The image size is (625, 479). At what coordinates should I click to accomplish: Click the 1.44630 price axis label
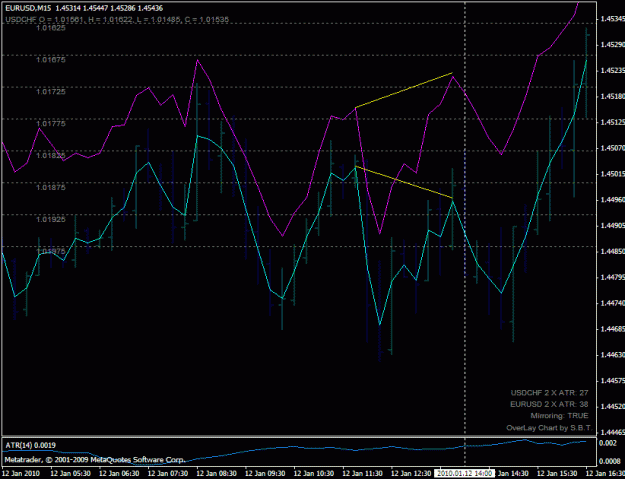point(612,355)
